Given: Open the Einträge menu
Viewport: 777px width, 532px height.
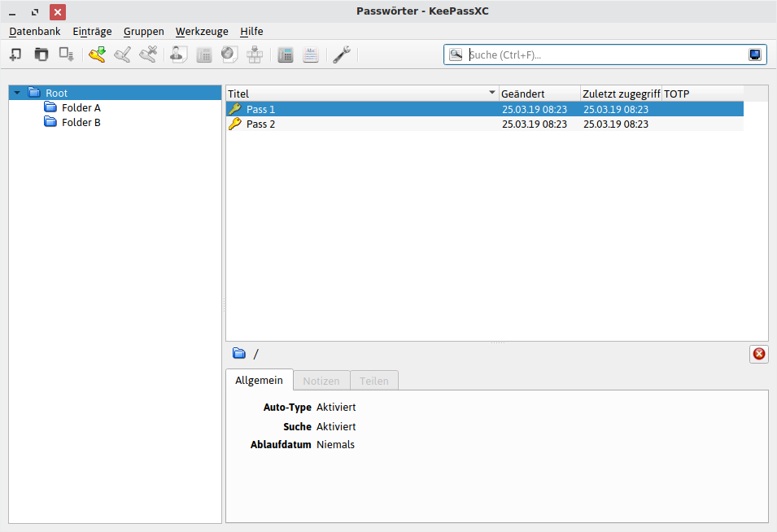Looking at the screenshot, I should pyautogui.click(x=92, y=31).
